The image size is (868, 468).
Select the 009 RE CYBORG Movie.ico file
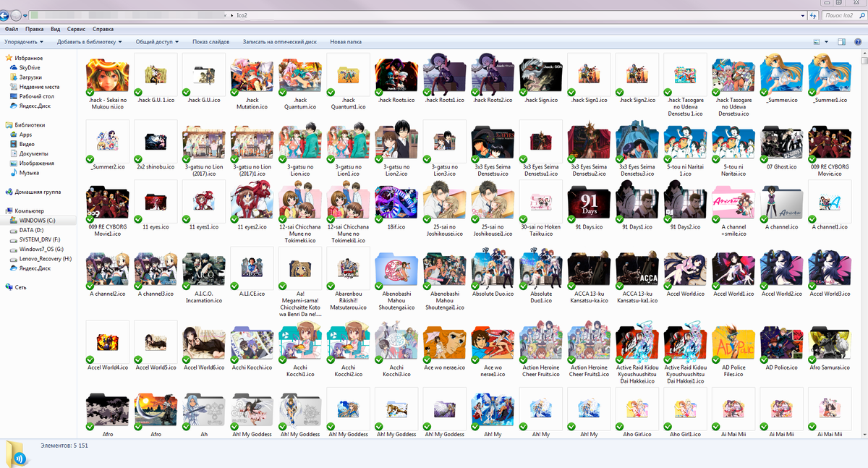click(x=830, y=151)
